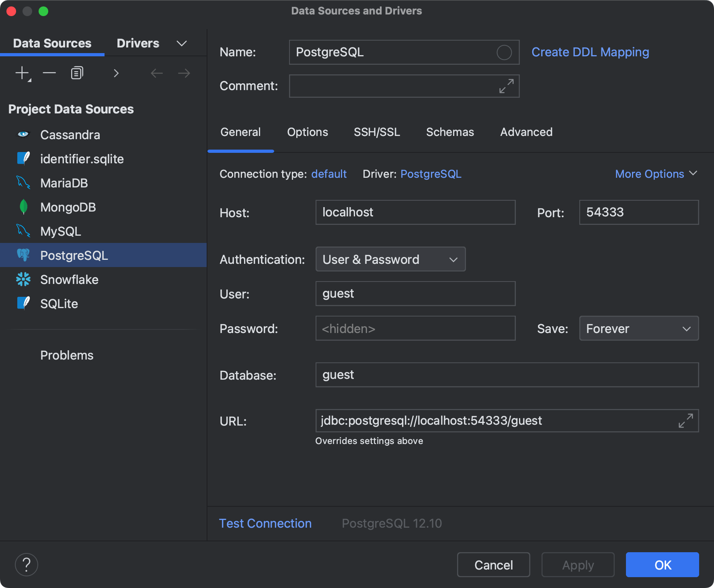Remove the selected data source

49,73
